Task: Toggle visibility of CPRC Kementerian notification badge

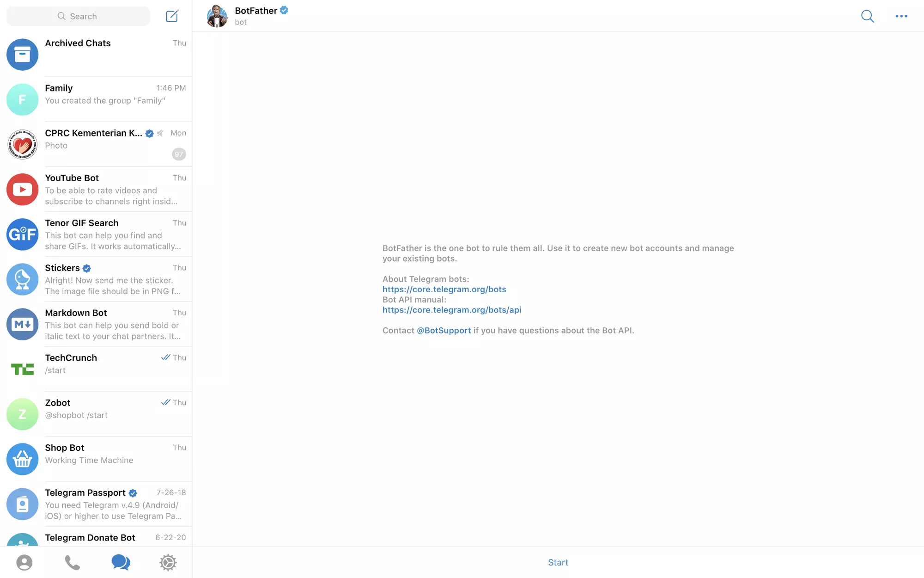Action: [178, 153]
